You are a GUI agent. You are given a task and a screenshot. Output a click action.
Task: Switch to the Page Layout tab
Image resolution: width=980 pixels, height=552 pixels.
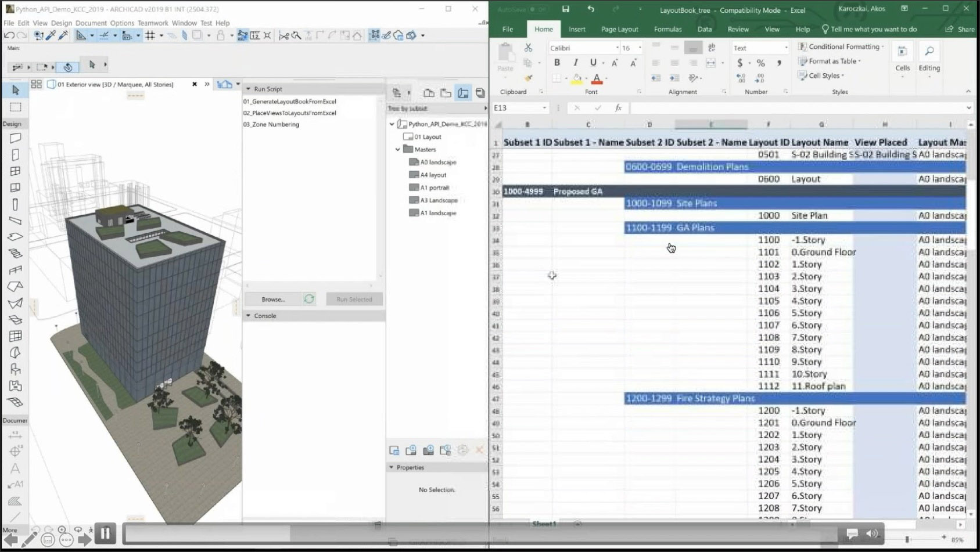coord(619,29)
